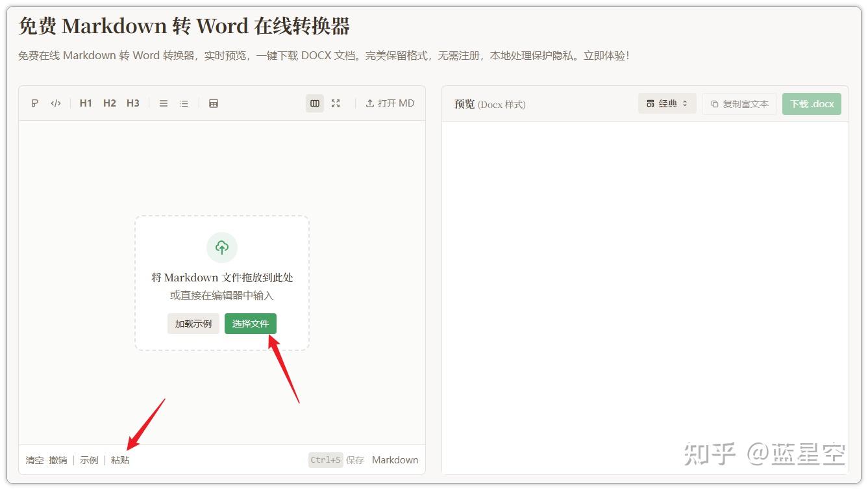Choose a file with 选择文件
The height and width of the screenshot is (490, 868).
click(251, 324)
